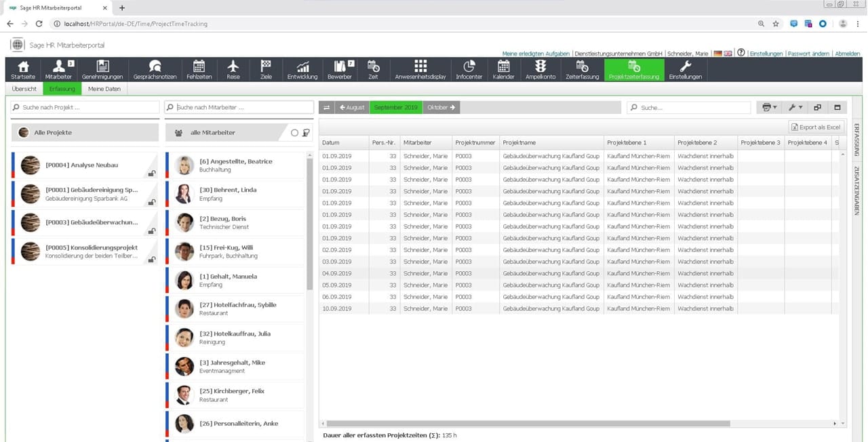The width and height of the screenshot is (868, 442).
Task: Switch language with the German flag
Action: (717, 54)
